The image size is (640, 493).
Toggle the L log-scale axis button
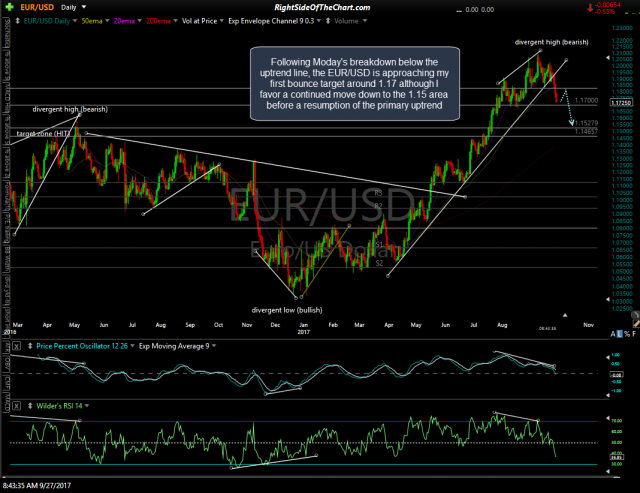coord(620,334)
